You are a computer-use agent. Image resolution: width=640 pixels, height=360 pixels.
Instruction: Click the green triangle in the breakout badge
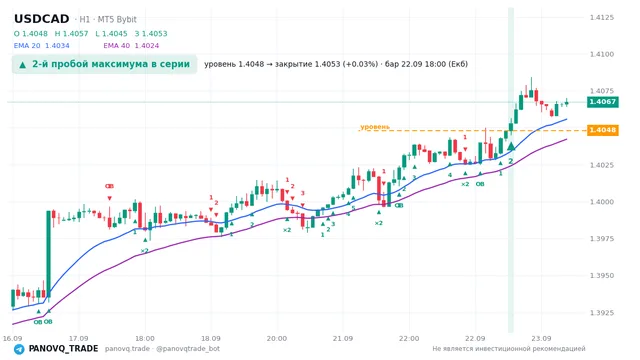(23, 64)
